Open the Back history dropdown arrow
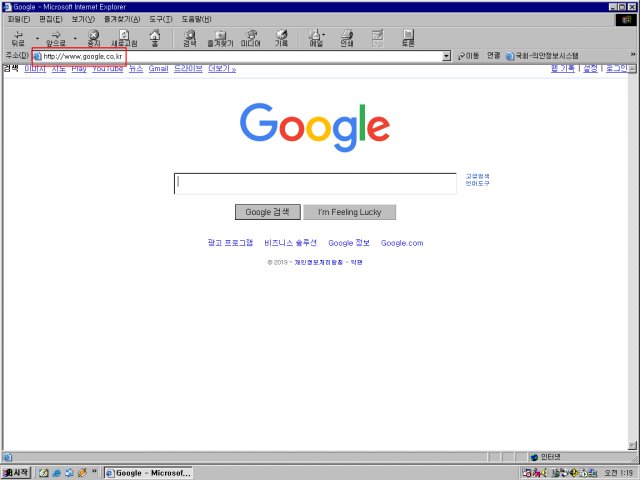This screenshot has height=480, width=640. point(38,38)
